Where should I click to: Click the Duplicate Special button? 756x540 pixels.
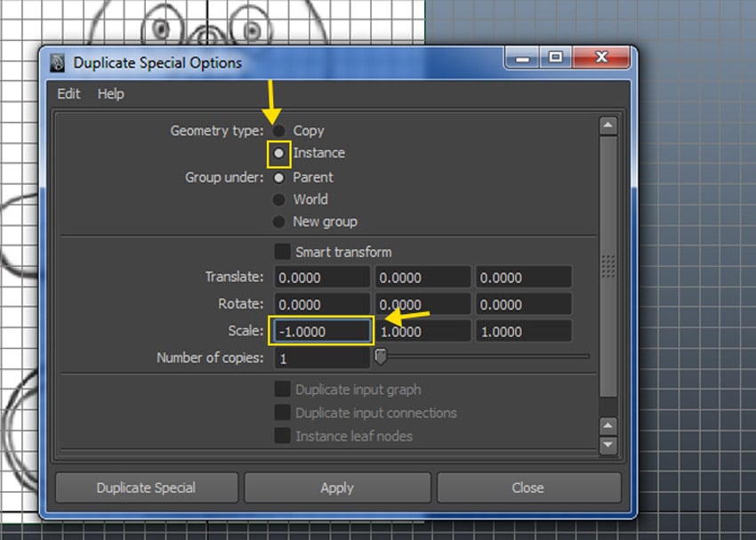[147, 488]
